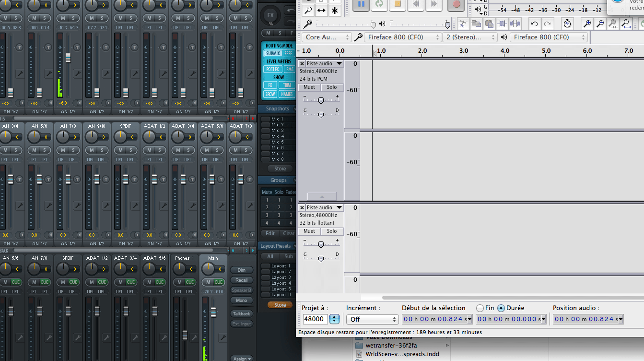The width and height of the screenshot is (644, 361).
Task: Click the stopwatch icon in the Audacity toolbar
Action: point(567,24)
